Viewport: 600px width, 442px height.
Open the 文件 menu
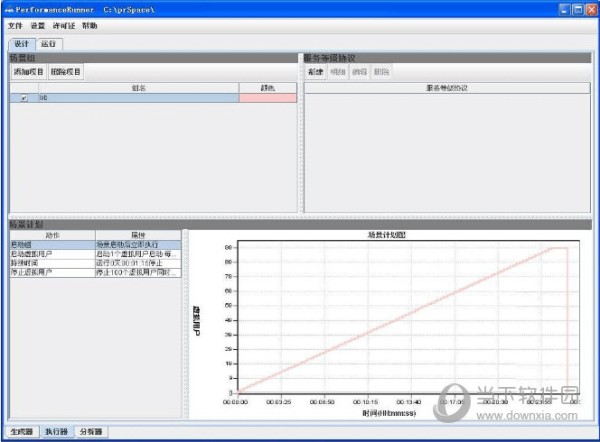tap(14, 25)
